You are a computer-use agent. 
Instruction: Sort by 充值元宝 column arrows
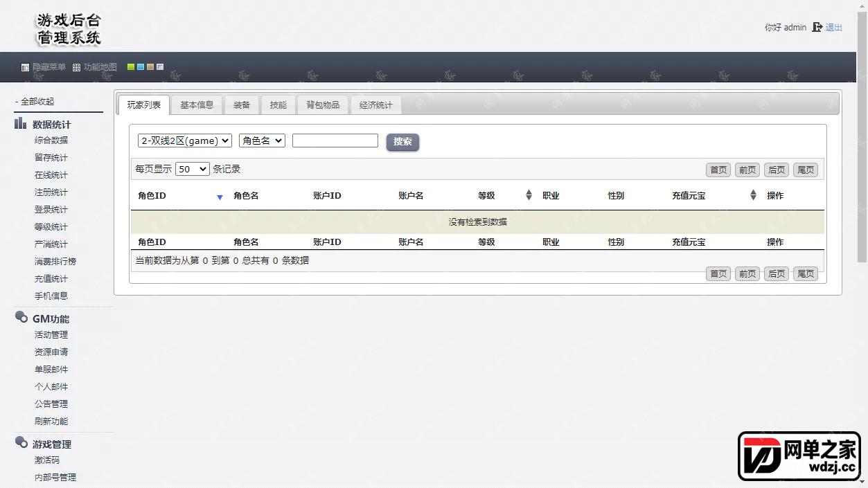[x=753, y=195]
